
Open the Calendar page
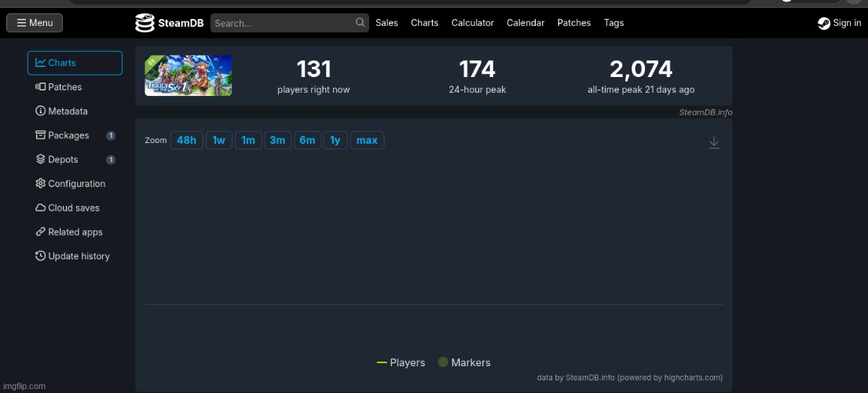[526, 23]
